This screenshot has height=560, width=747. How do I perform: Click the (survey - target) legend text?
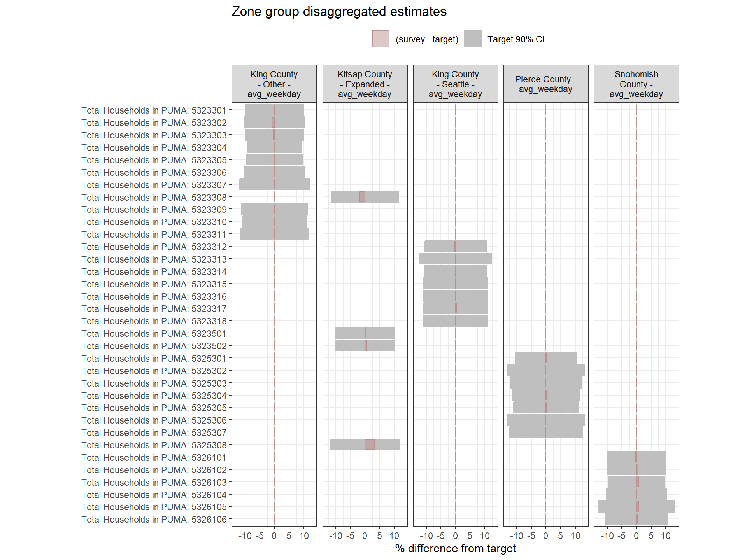pos(427,39)
